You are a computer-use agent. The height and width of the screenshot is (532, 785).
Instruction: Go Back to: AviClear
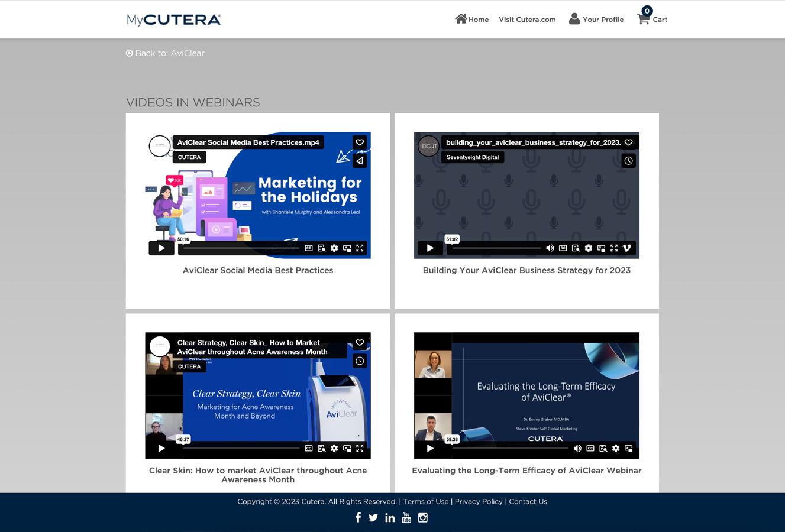(x=165, y=53)
